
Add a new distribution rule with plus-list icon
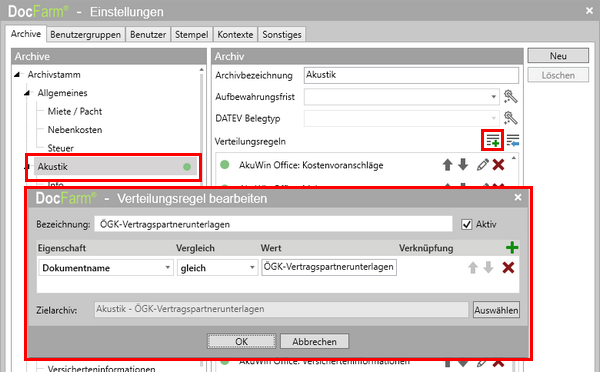pos(492,140)
